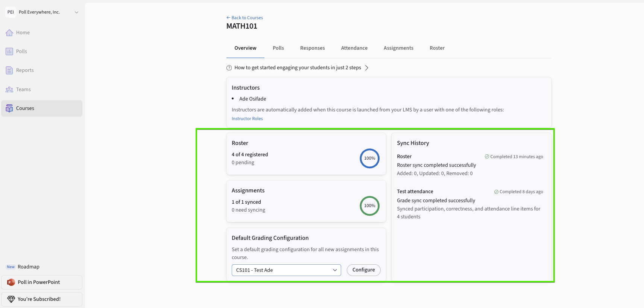Open Polls via the chart icon

click(x=9, y=52)
